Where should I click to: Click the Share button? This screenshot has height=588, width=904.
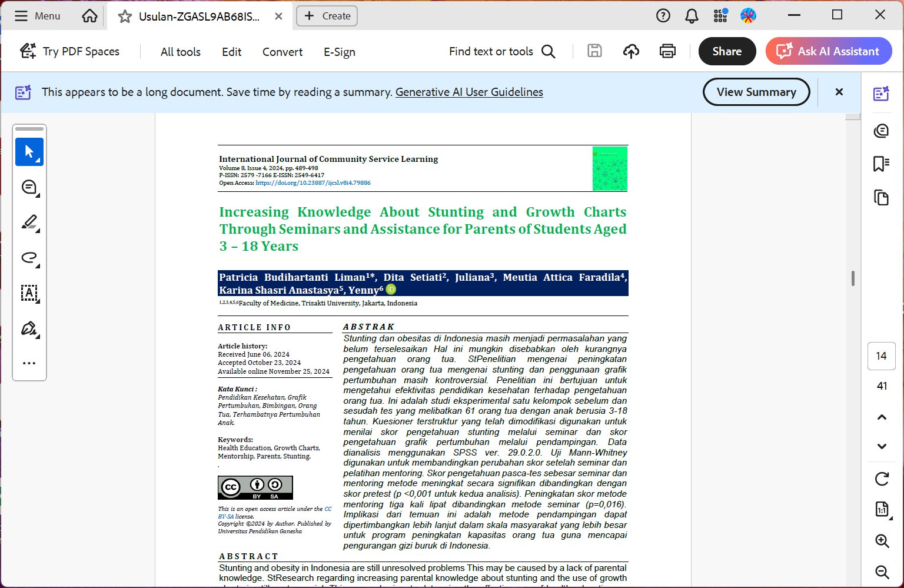point(727,52)
